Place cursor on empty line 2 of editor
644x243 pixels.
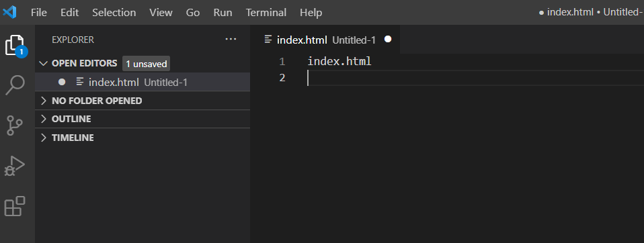point(476,77)
